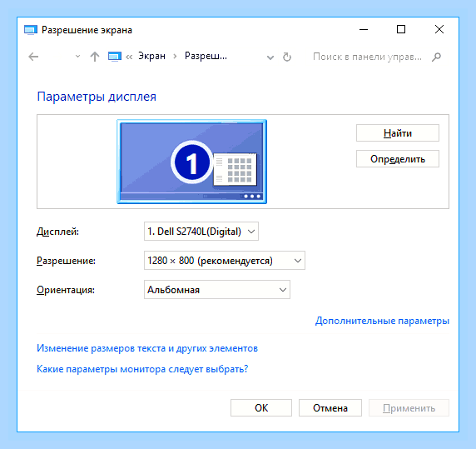Open the Ориентация dropdown Альбомная
The width and height of the screenshot is (476, 449).
217,290
